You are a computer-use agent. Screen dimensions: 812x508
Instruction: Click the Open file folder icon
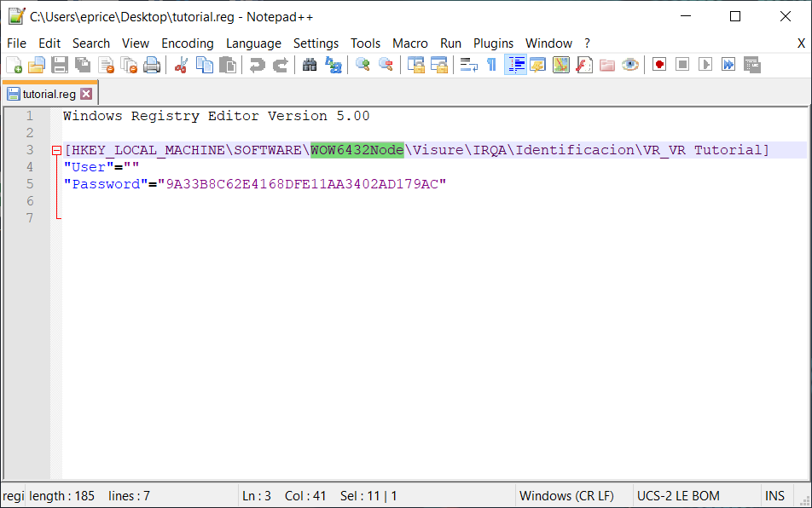point(37,65)
